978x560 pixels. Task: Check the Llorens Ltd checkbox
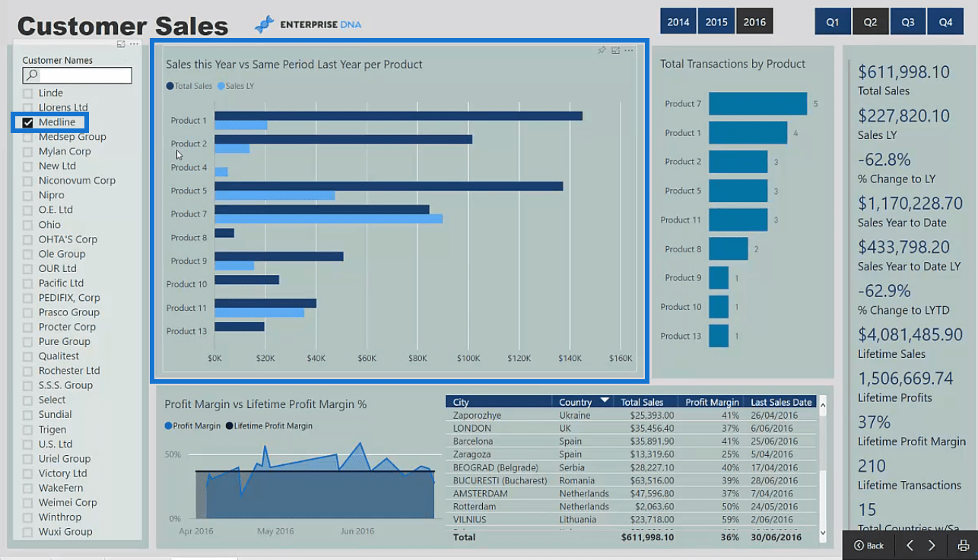(28, 108)
